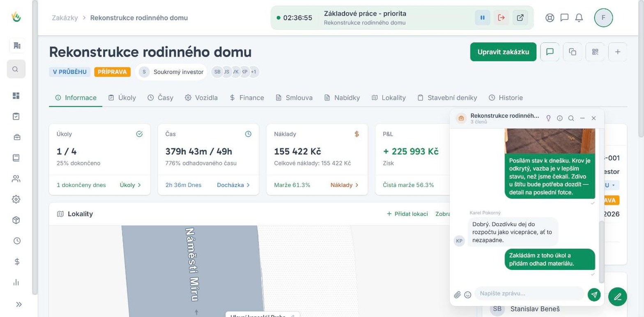644x317 pixels.
Task: Open emoji picker in chat
Action: [467, 294]
